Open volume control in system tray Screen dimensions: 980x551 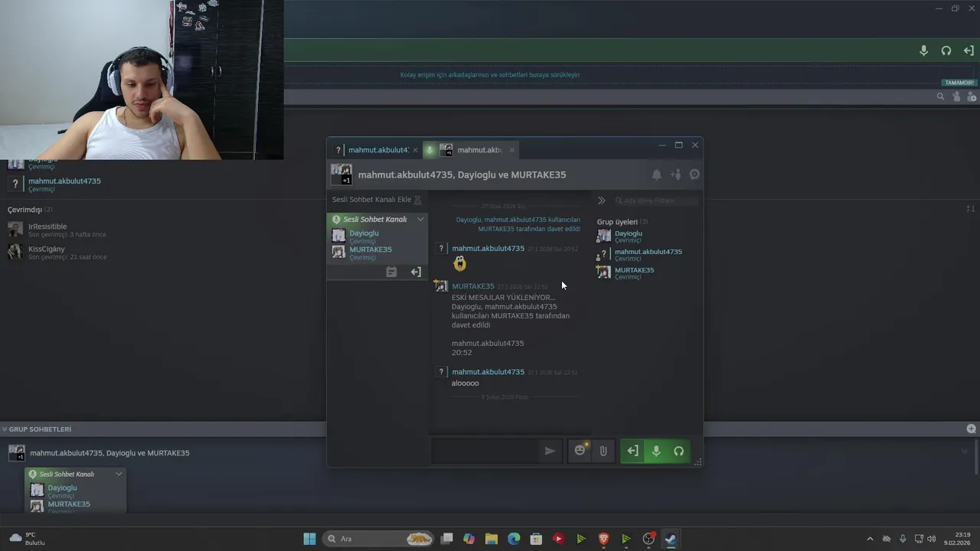932,539
